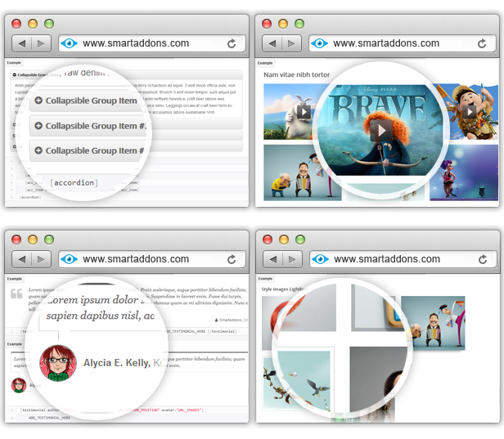Play the Up scout boy video

point(470,112)
